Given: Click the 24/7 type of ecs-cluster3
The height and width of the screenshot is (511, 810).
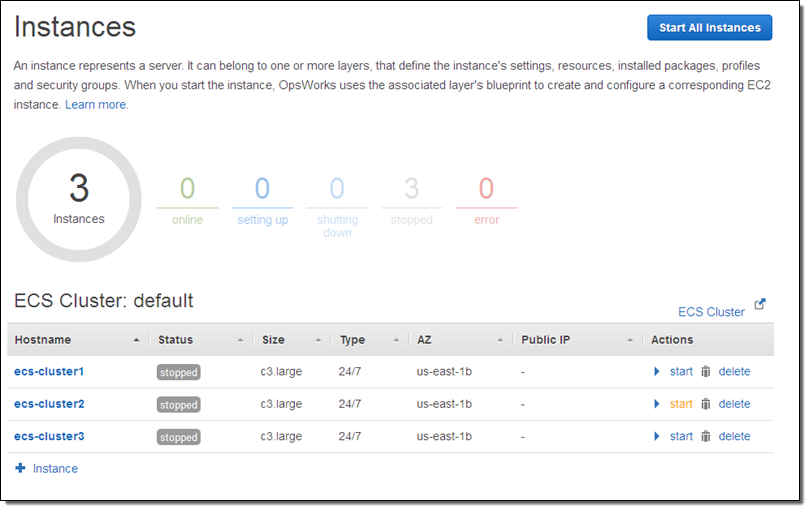Looking at the screenshot, I should [350, 437].
